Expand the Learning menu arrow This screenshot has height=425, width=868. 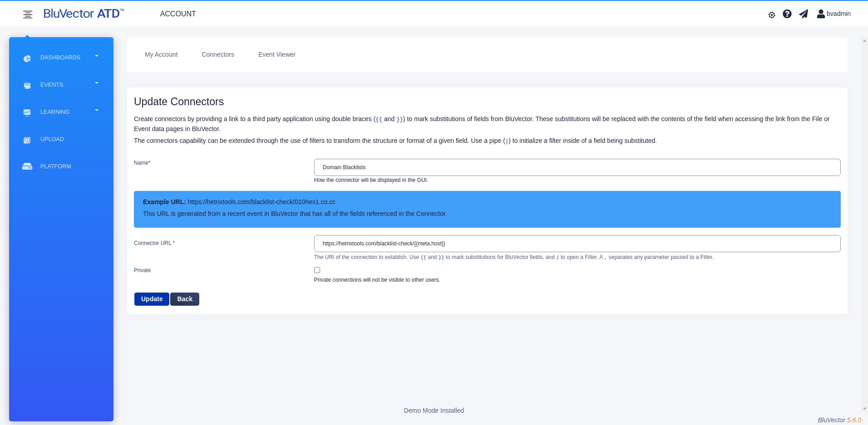point(97,110)
